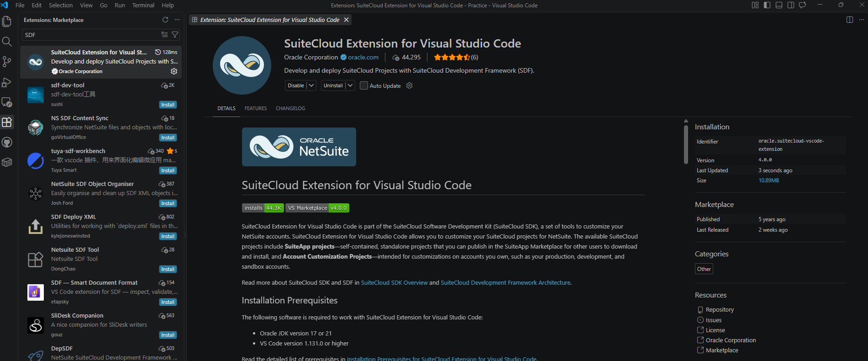
Task: Open the extension search filter menu
Action: click(x=175, y=35)
